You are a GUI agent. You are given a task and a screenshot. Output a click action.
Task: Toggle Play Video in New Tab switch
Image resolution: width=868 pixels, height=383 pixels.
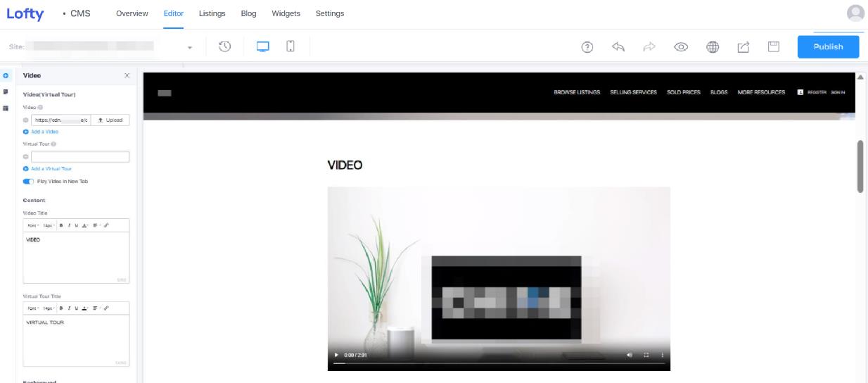28,182
